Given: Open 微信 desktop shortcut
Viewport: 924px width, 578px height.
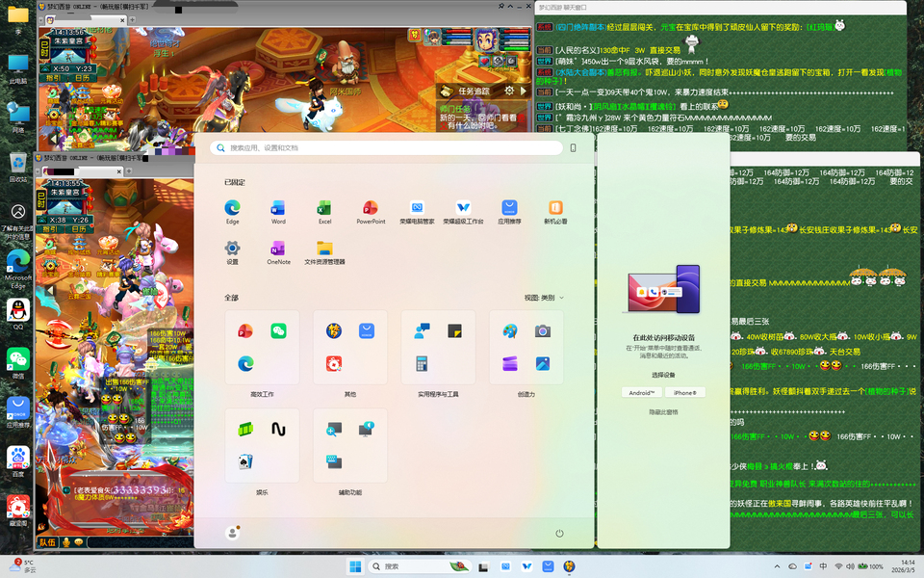Looking at the screenshot, I should pyautogui.click(x=18, y=363).
